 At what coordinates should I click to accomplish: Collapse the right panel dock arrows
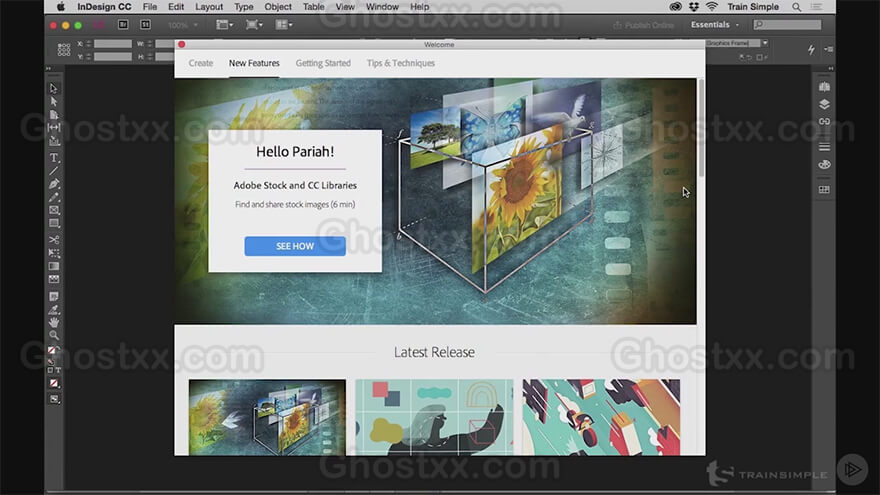coord(830,68)
